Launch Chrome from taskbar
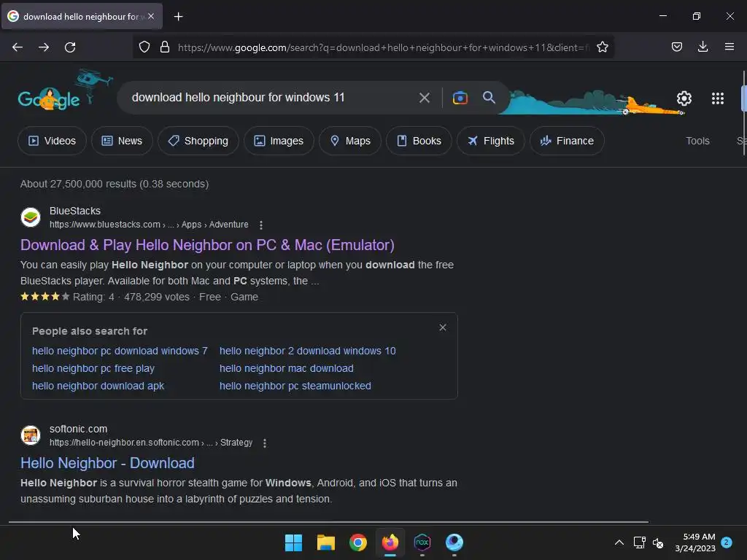747x560 pixels. pyautogui.click(x=357, y=542)
